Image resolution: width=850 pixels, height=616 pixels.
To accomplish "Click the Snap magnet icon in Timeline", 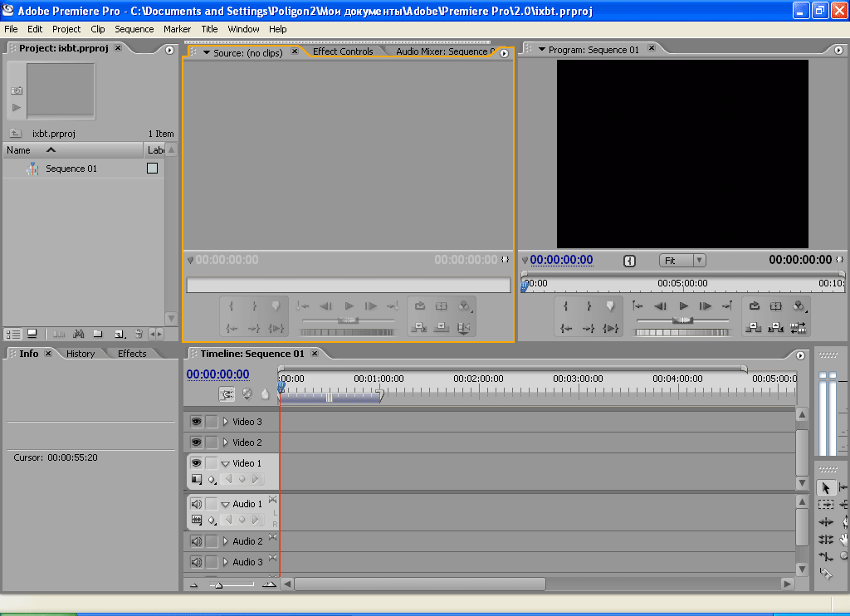I will (227, 394).
